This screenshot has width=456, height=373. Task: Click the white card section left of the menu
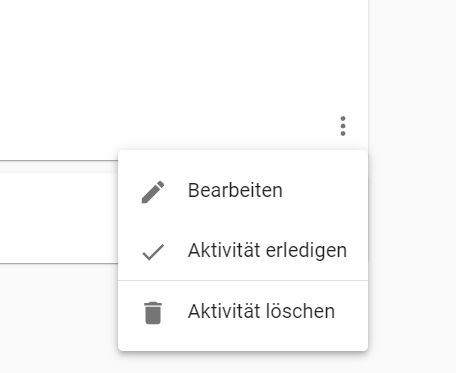59,218
